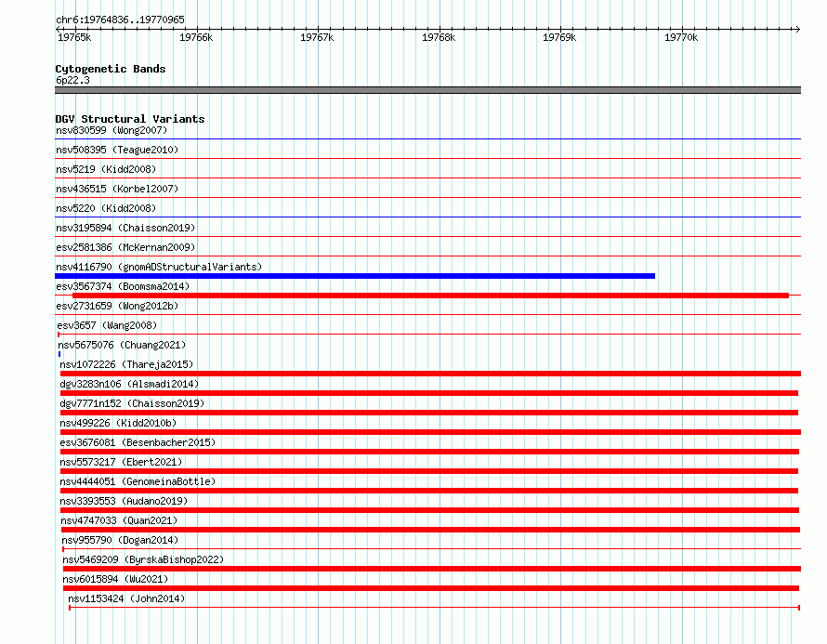Click the gray 6p22.3 cytogenetic band bar
Viewport: 827px width, 644px height.
(x=427, y=90)
